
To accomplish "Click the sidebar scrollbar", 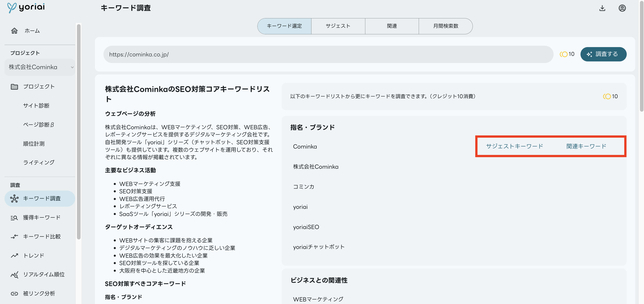I will (x=79, y=132).
